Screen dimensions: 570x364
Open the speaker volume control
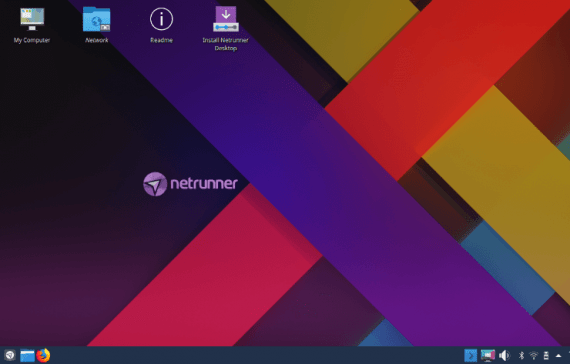coord(505,355)
